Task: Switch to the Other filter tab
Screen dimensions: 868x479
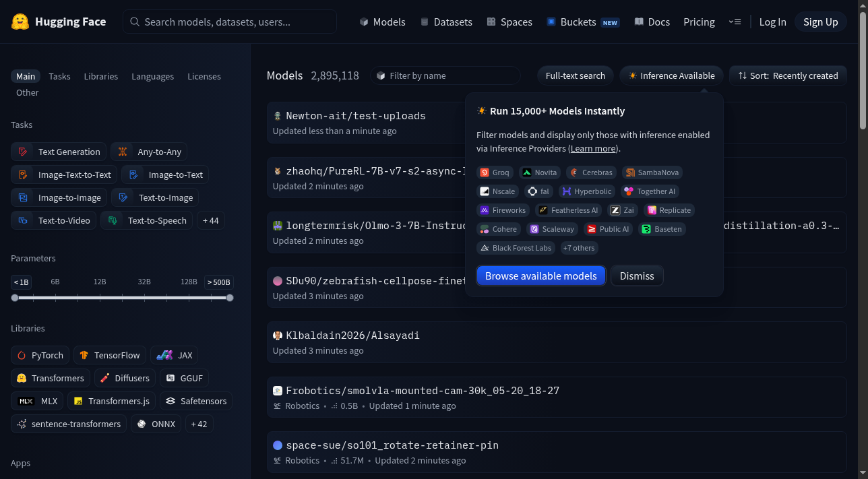Action: coord(28,92)
